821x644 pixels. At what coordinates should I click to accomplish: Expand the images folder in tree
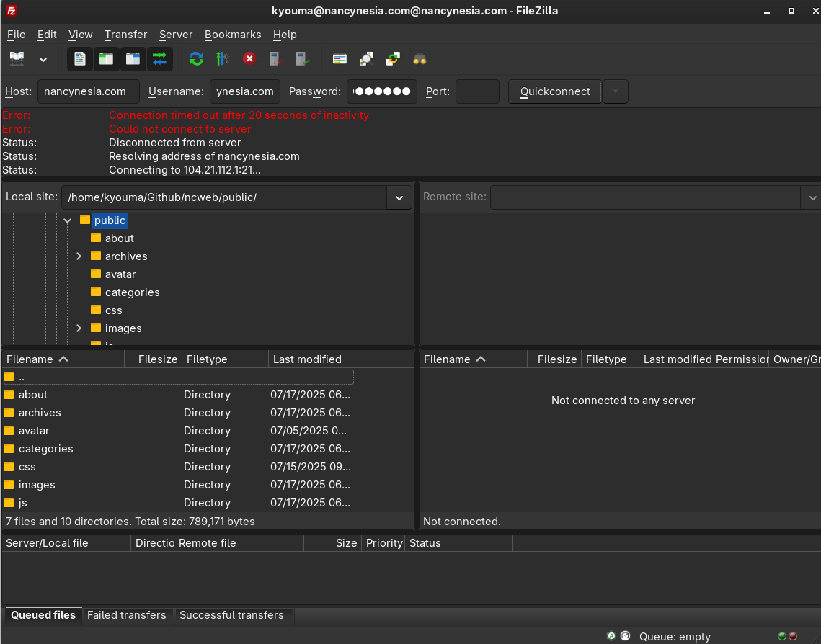[79, 328]
